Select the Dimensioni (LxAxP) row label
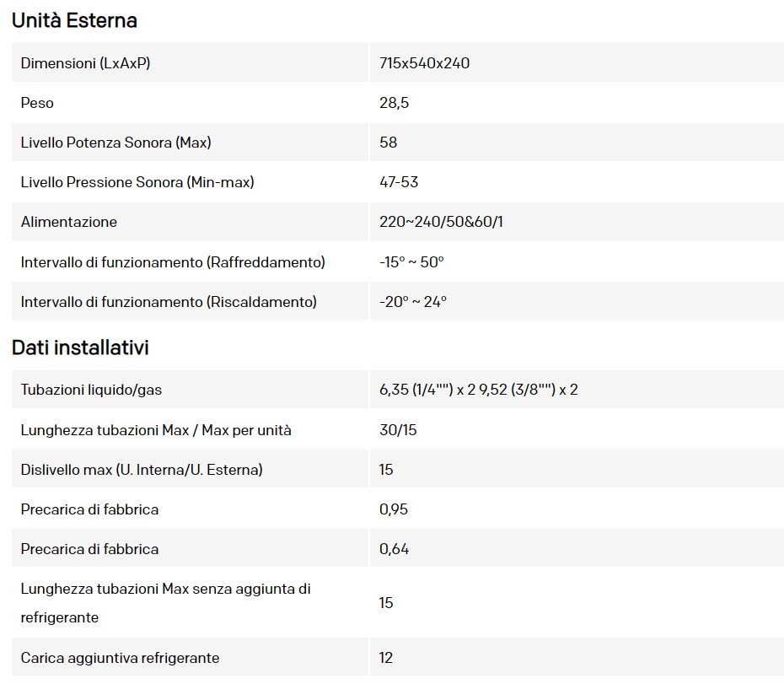784x684 pixels. [85, 63]
